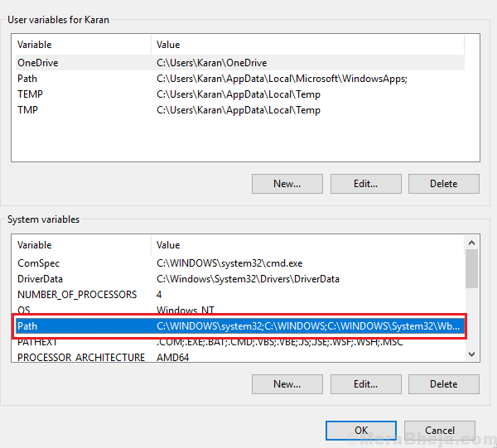
Task: Dismiss dialog with Cancel button
Action: (x=440, y=431)
